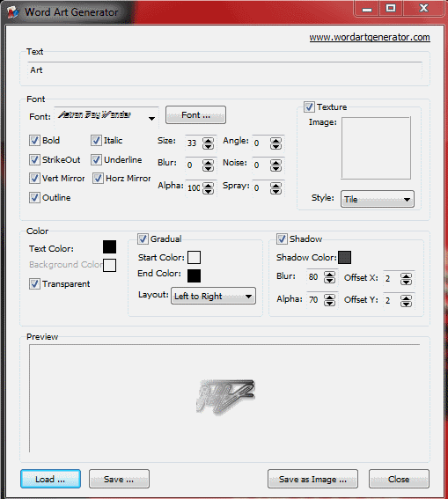Screen dimensions: 448x499
Task: Disable the StrikeOut checkbox
Action: [34, 159]
